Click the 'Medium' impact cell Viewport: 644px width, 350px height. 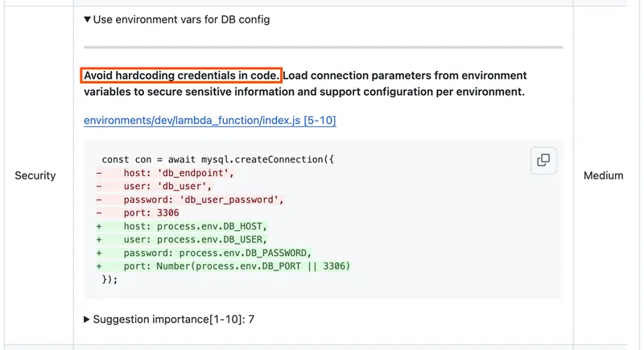603,175
